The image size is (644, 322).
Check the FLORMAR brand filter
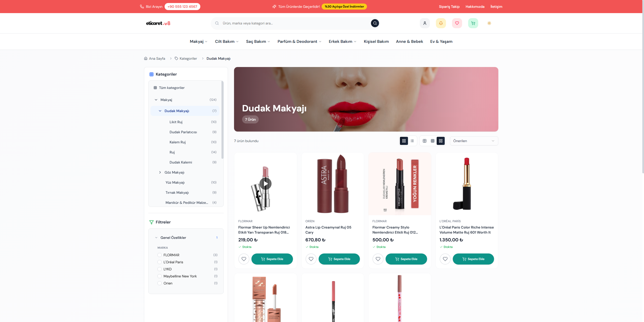point(160,255)
